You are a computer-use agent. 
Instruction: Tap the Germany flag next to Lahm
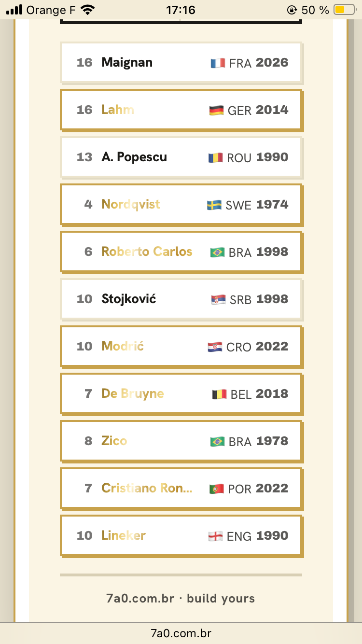tap(216, 111)
